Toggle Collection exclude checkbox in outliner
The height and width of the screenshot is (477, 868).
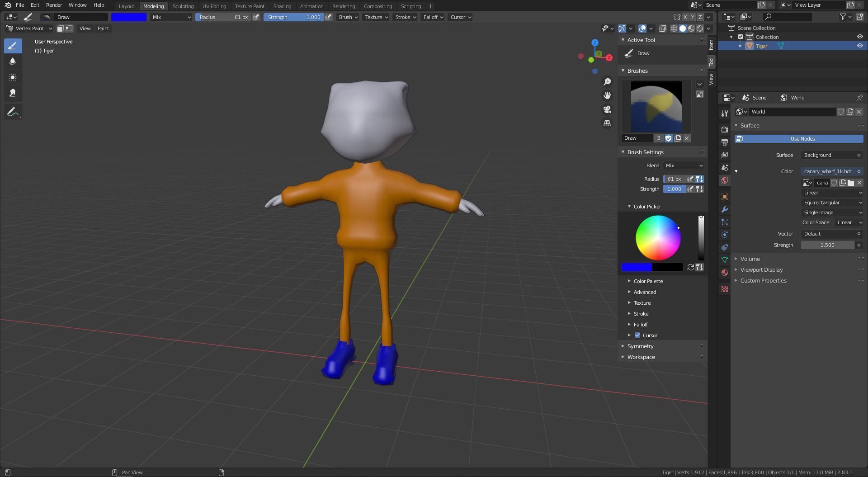(741, 37)
